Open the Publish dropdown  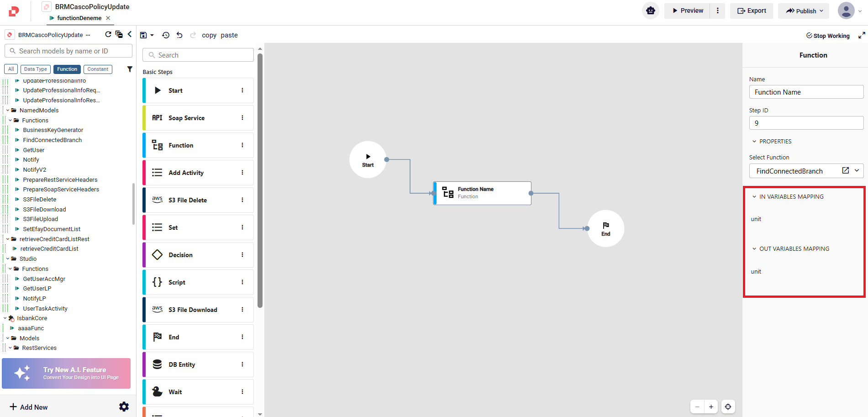click(x=804, y=11)
